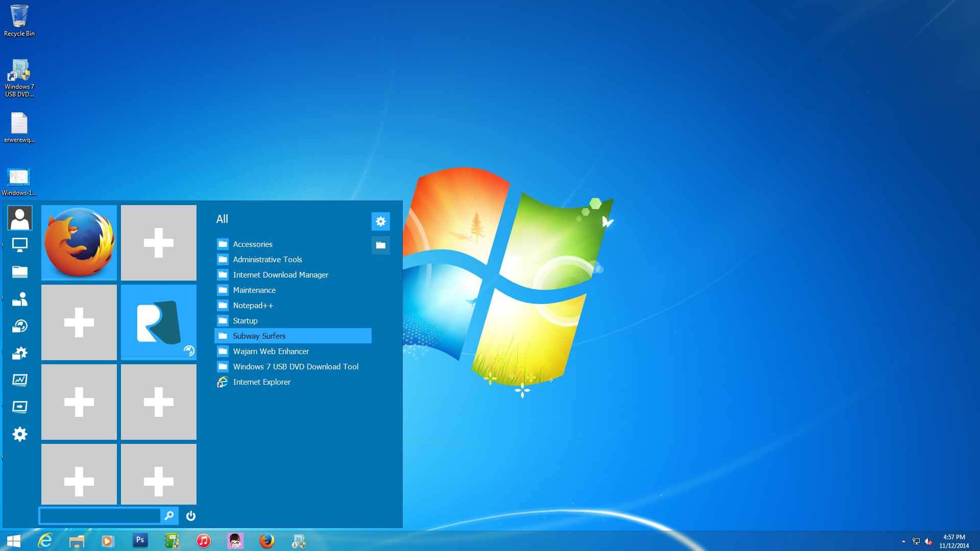Select the Windows-1... desktop image file
The width and height of the screenshot is (980, 551).
click(x=19, y=182)
